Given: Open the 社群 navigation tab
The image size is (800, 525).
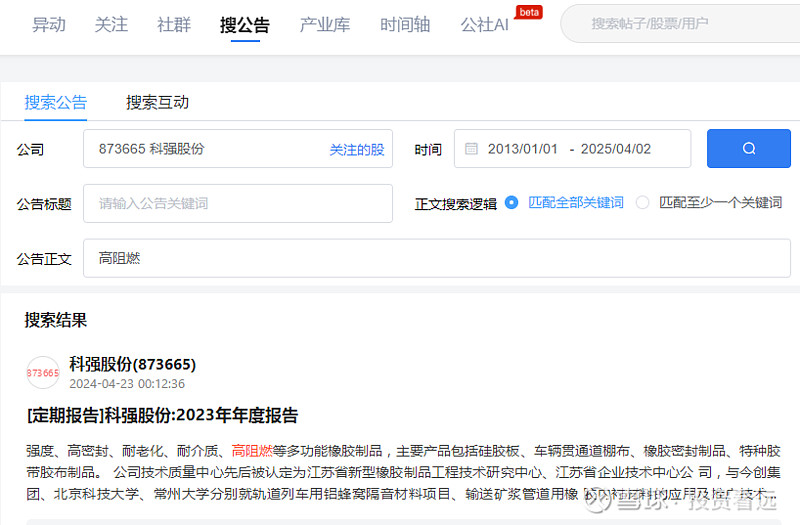Looking at the screenshot, I should [174, 24].
